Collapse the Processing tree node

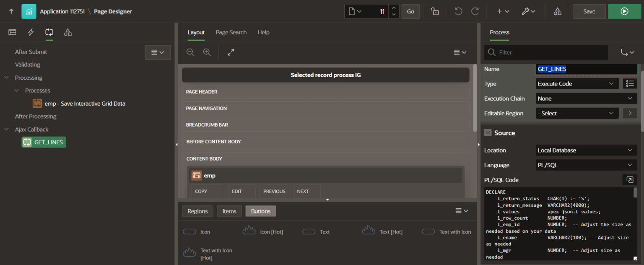pos(7,78)
